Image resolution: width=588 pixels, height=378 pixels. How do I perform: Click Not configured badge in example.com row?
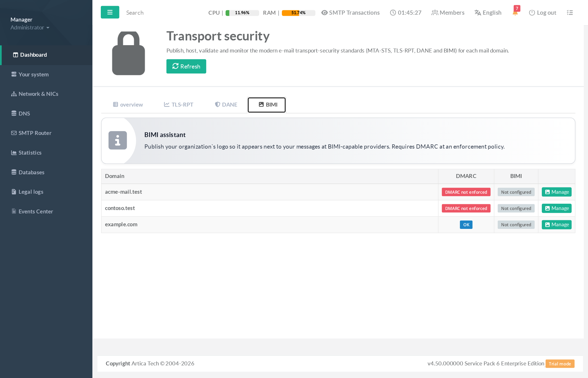tap(516, 225)
